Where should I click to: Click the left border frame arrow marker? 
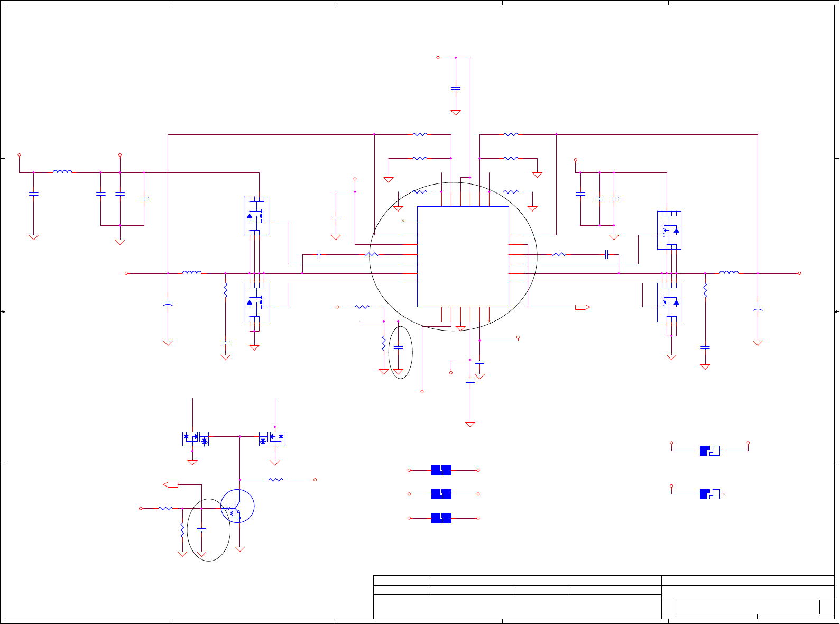(3, 312)
